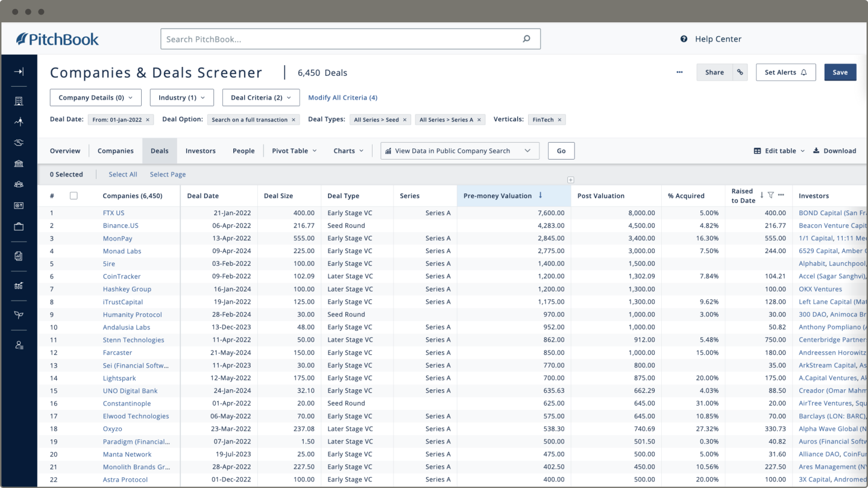The height and width of the screenshot is (488, 868).
Task: Open the bank institution icon in sidebar
Action: (x=19, y=164)
